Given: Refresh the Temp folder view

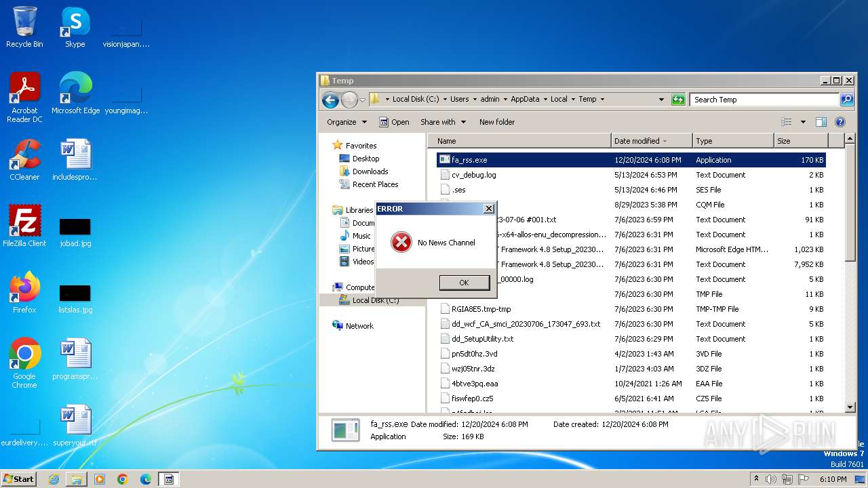Looking at the screenshot, I should 678,100.
